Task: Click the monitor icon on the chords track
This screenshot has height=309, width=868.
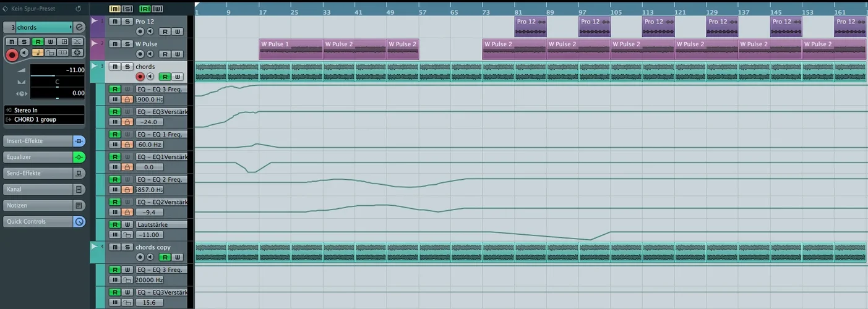Action: [150, 77]
